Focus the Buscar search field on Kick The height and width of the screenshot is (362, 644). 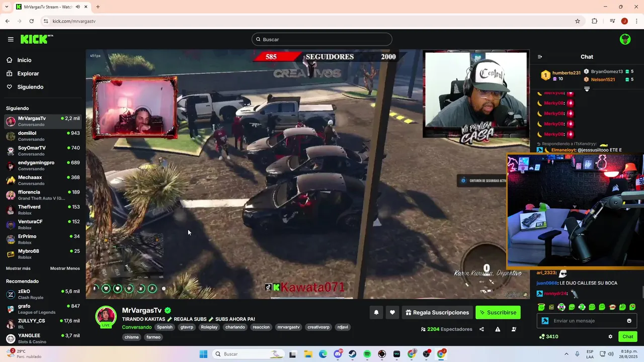point(322,39)
